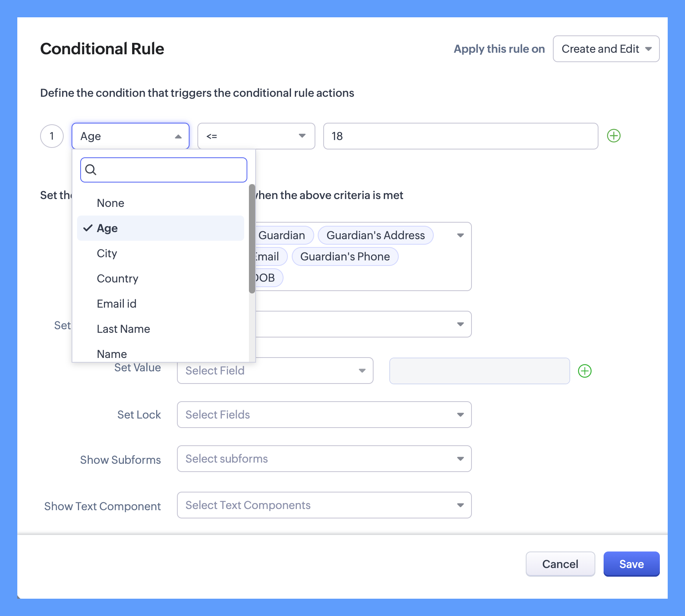
Task: Click the dropdown list scrollbar thumb
Action: click(x=252, y=238)
